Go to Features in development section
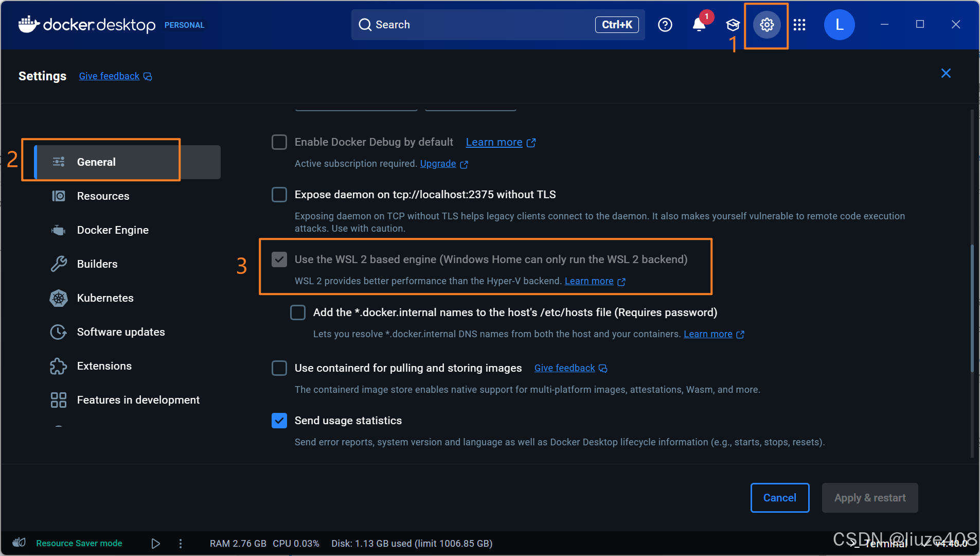This screenshot has width=980, height=556. [127, 400]
